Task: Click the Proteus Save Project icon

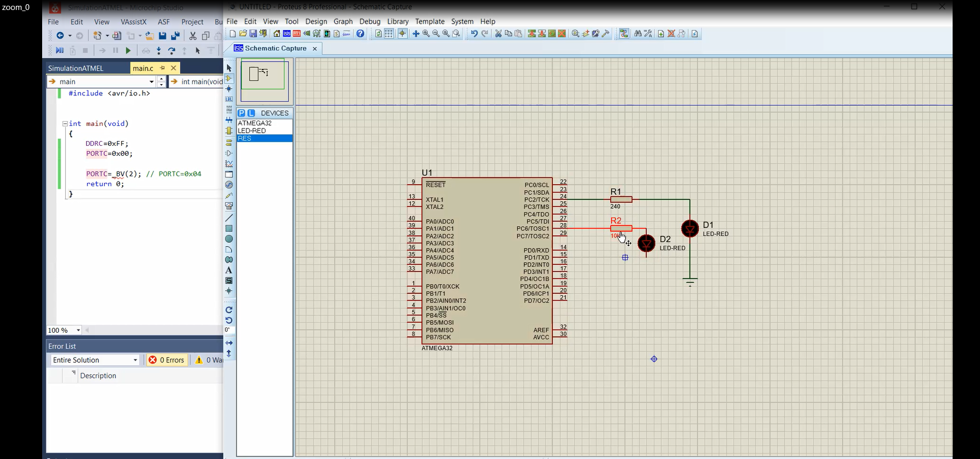Action: 253,34
